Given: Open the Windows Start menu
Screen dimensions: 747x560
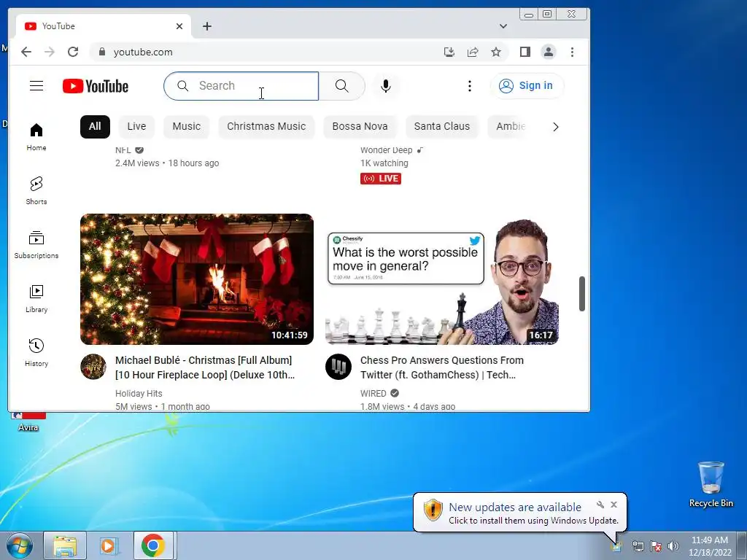Looking at the screenshot, I should pos(19,545).
